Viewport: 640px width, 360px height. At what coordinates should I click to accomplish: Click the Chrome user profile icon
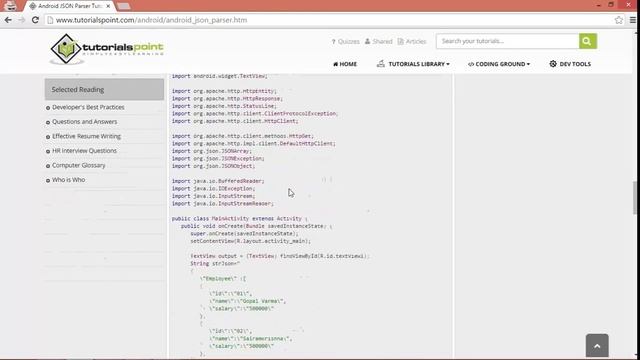pyautogui.click(x=11, y=6)
